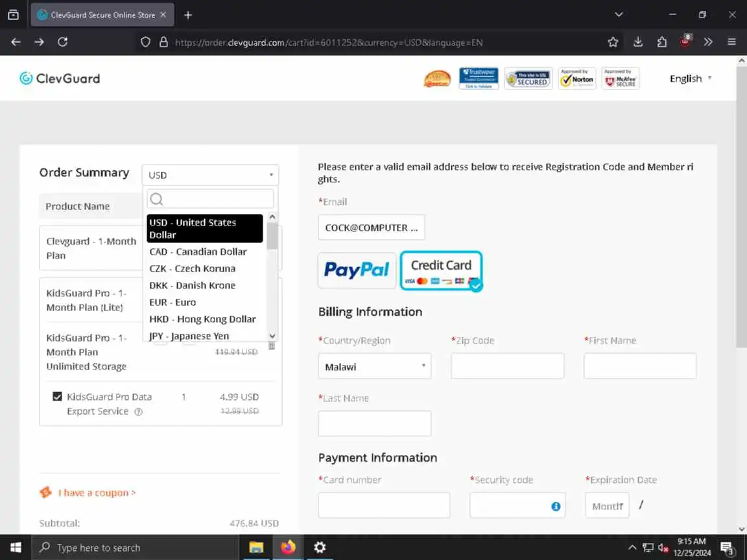The image size is (747, 560).
Task: List all tabs dropdown arrow
Action: tap(619, 15)
